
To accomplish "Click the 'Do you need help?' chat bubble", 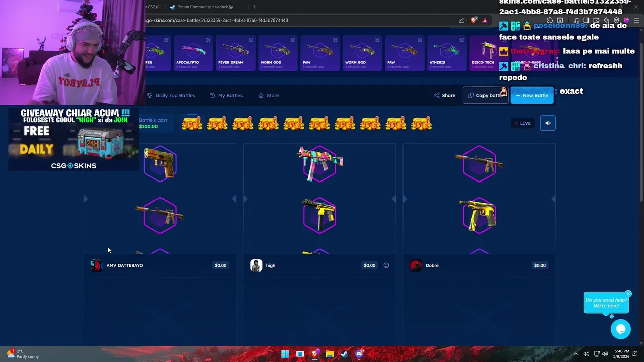I will [x=606, y=303].
